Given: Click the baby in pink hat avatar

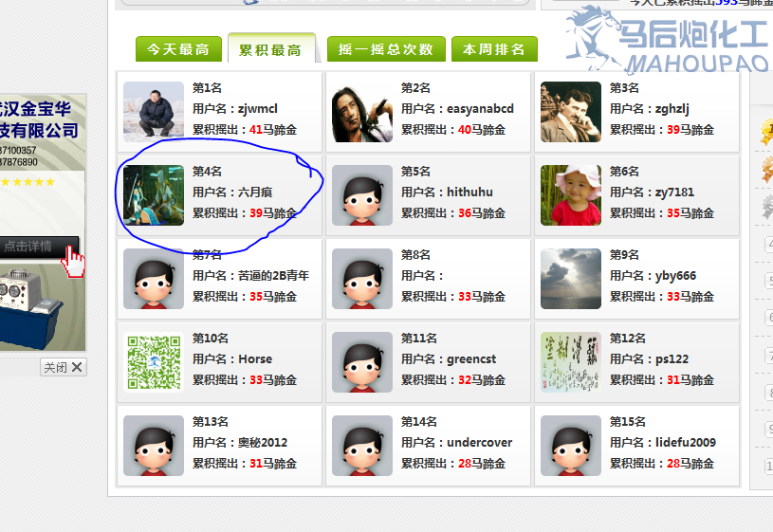Looking at the screenshot, I should tap(570, 195).
